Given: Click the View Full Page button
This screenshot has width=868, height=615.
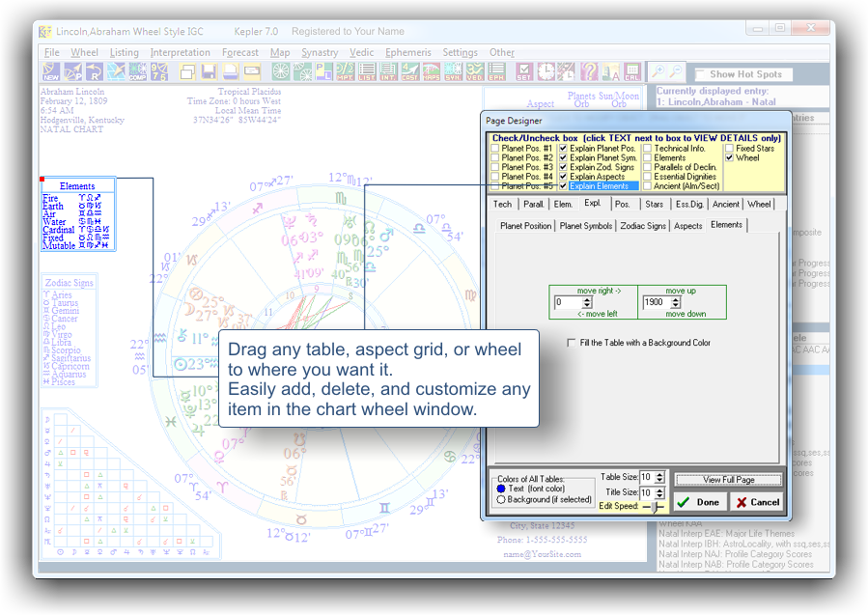Looking at the screenshot, I should tap(729, 480).
